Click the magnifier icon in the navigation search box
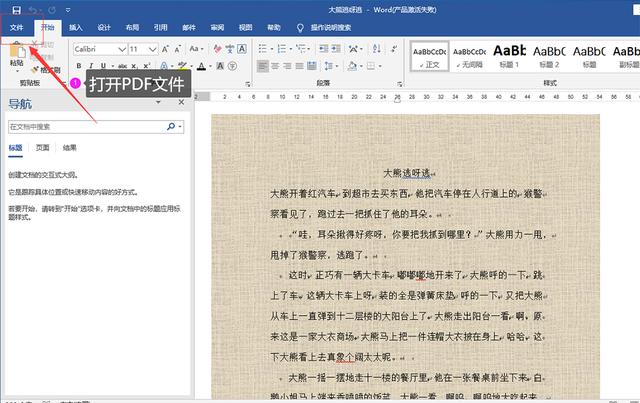 (171, 127)
